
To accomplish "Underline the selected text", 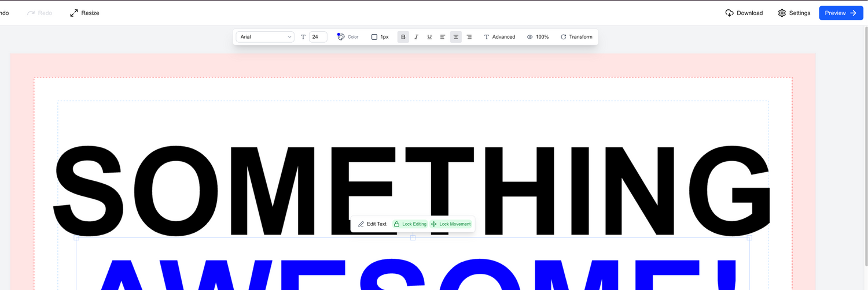I will [429, 37].
